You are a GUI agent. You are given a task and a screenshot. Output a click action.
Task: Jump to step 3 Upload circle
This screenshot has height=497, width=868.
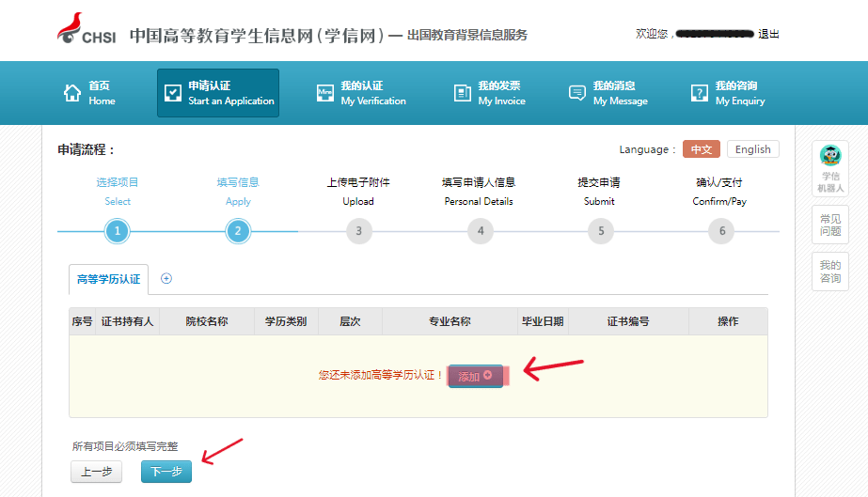[358, 231]
